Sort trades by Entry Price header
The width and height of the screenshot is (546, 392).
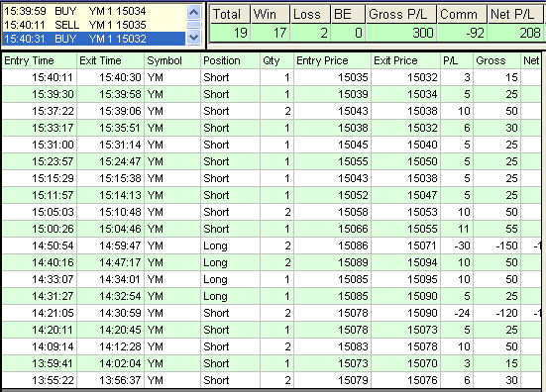[x=333, y=60]
